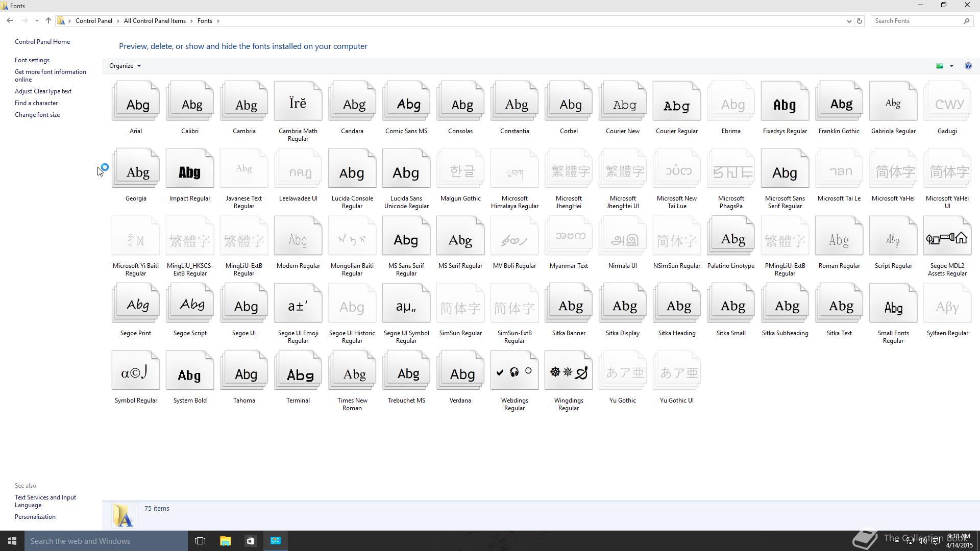Image resolution: width=980 pixels, height=551 pixels.
Task: Click the Fonts breadcrumb segment
Action: (x=205, y=21)
